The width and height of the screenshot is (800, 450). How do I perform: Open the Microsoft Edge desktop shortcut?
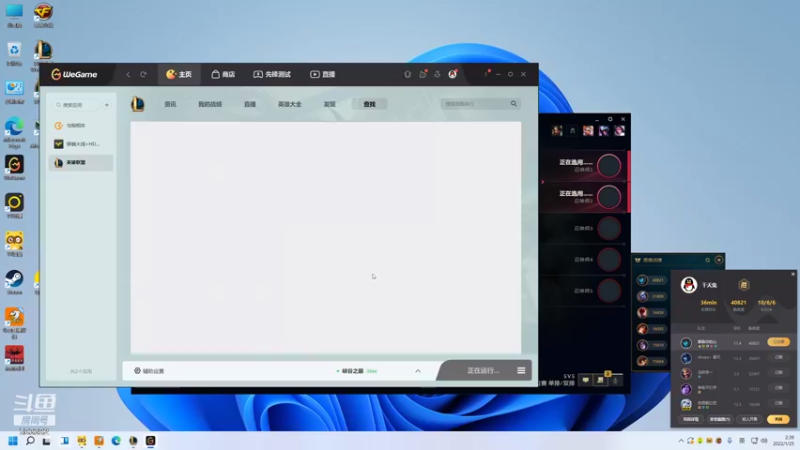(x=14, y=132)
